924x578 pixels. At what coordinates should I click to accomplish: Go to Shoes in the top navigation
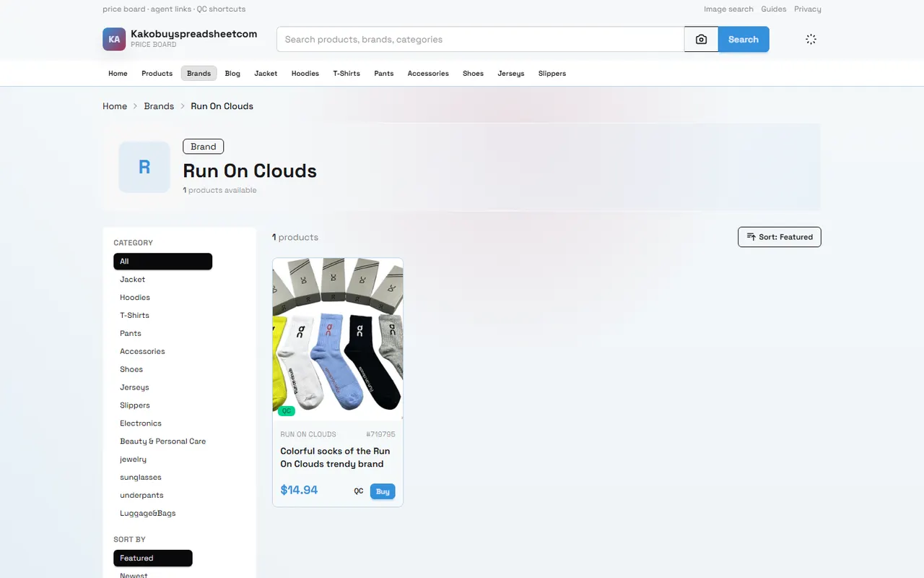[473, 73]
